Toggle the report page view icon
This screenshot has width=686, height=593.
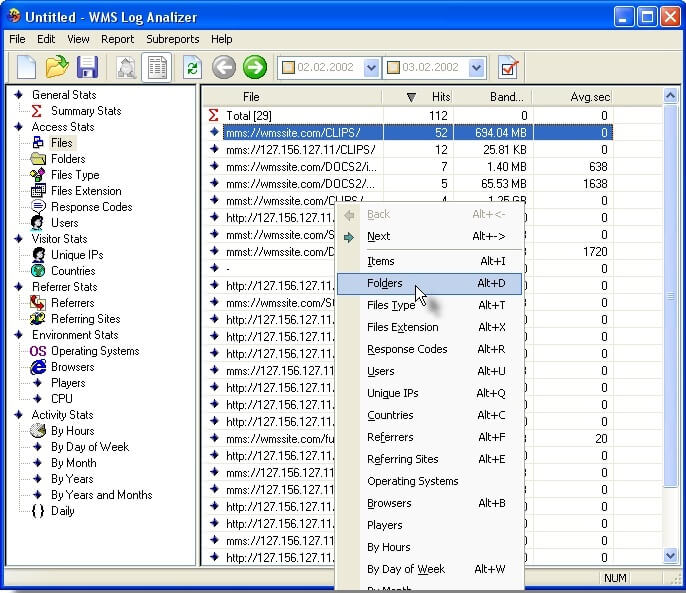(157, 68)
